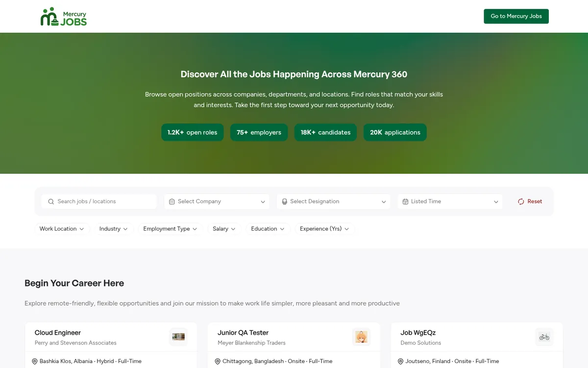Focus the Search jobs / locations field
Screen dimensions: 588x368
tap(99, 202)
